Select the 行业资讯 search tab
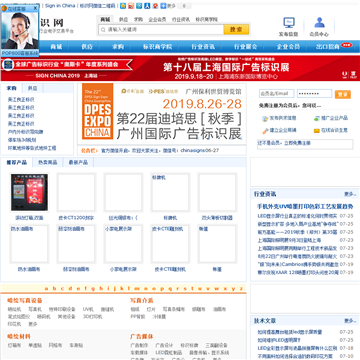Screen dimensions: 360x360 coord(181,19)
